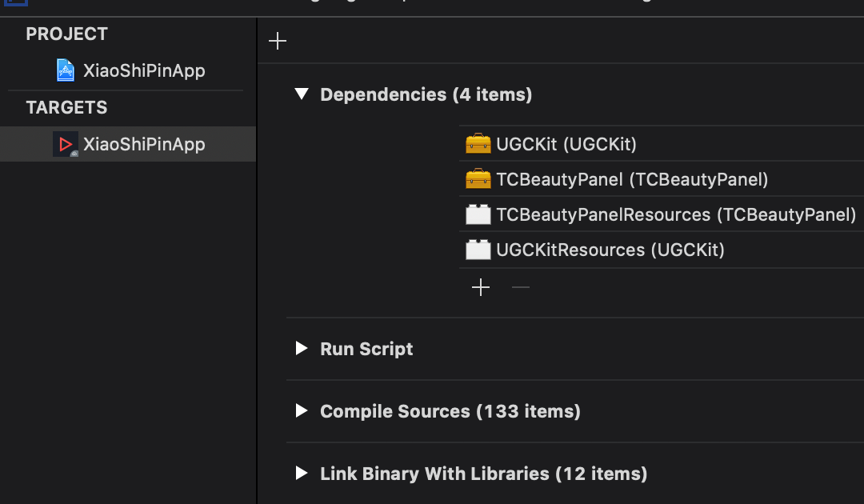Expand the Run Script section
864x504 pixels.
coord(302,349)
